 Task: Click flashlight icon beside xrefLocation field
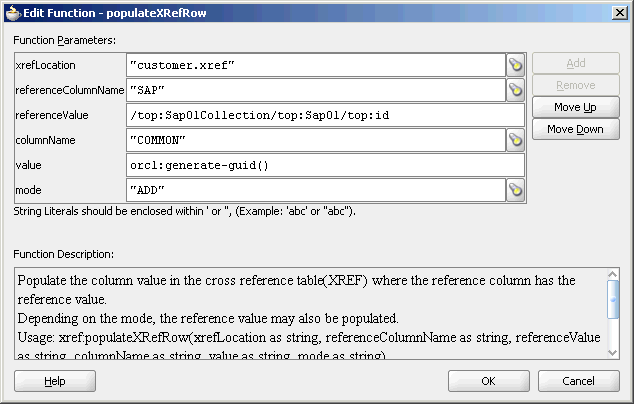coord(516,65)
